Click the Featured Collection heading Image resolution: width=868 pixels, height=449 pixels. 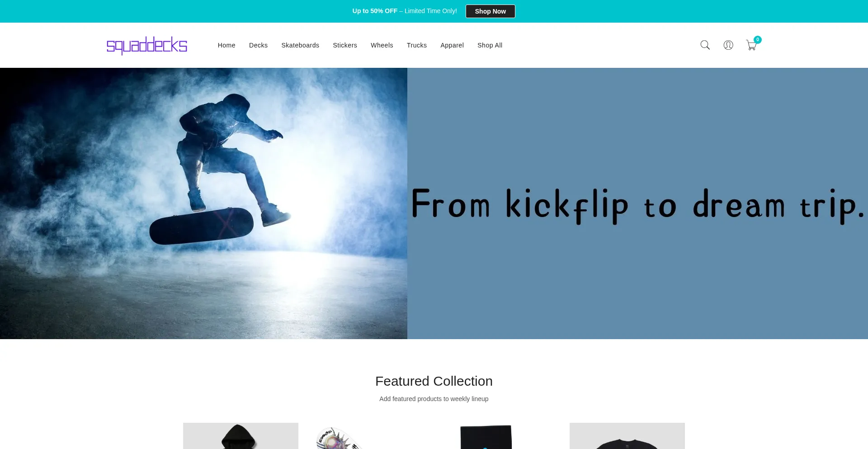click(x=434, y=381)
